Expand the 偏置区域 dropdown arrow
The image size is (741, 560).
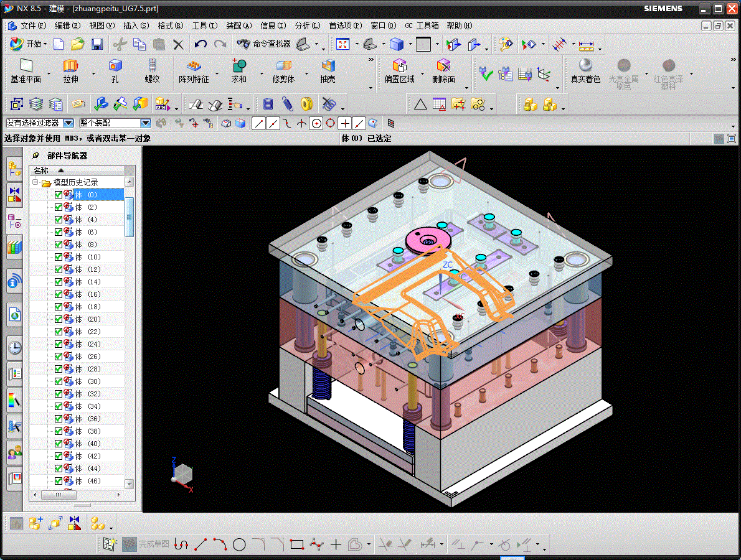[x=422, y=73]
